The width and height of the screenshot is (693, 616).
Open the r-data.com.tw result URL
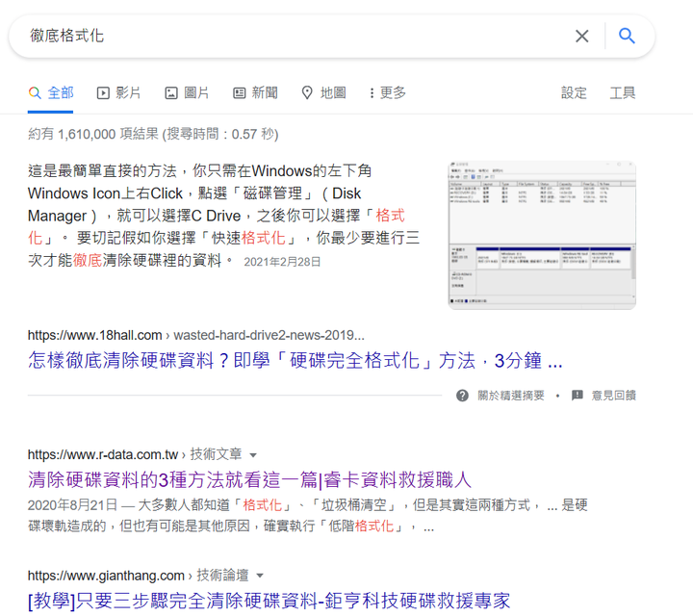point(135,454)
